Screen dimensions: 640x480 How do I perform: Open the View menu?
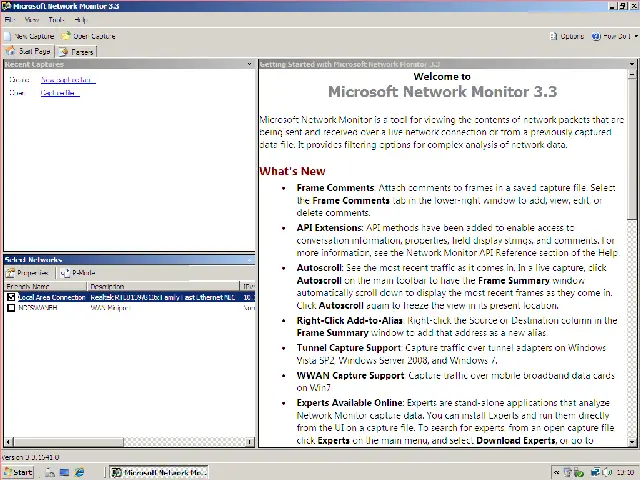pos(31,20)
